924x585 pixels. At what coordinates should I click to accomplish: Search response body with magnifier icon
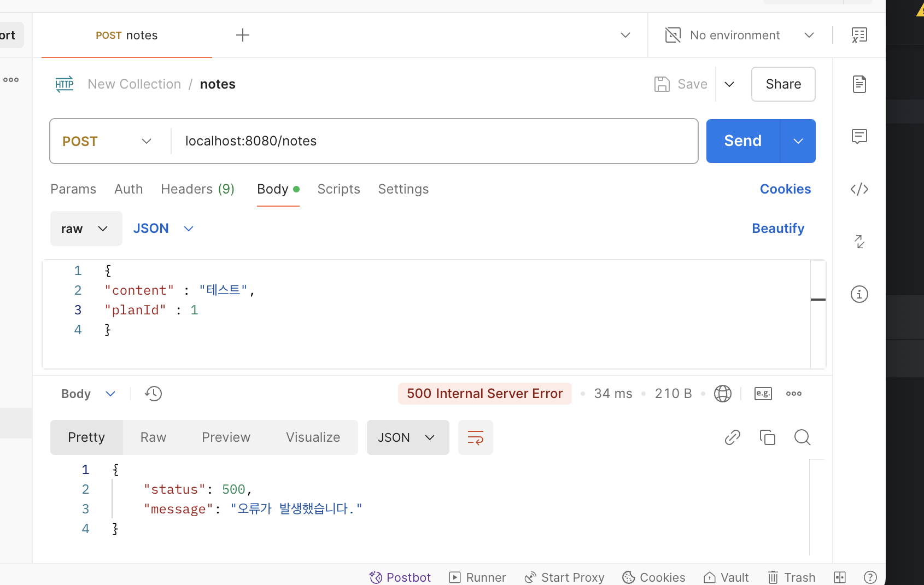coord(803,437)
